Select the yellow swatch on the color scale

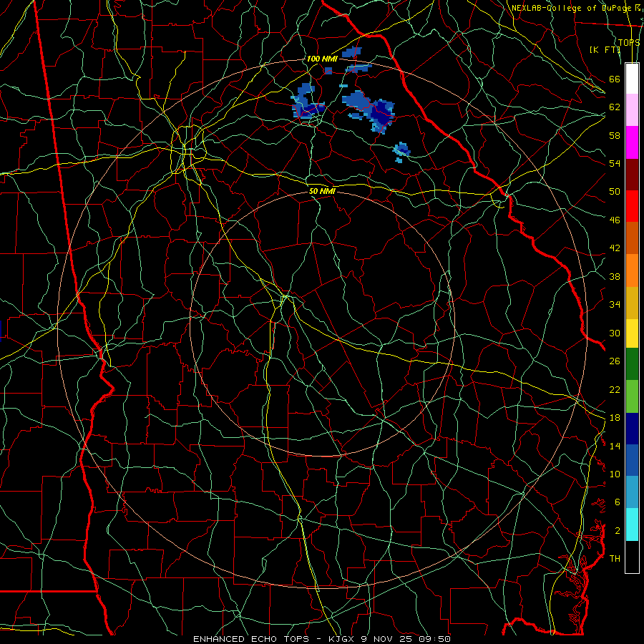click(632, 333)
